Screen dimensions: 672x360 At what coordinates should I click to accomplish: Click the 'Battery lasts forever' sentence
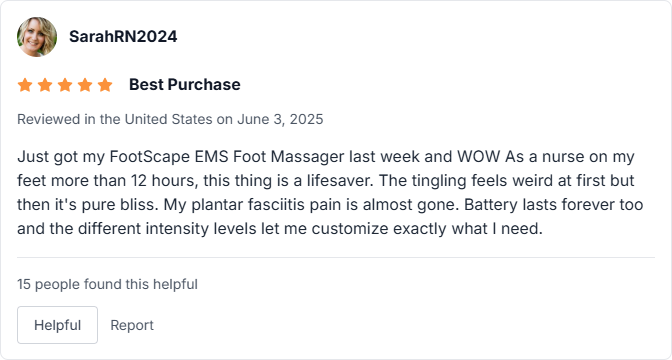(x=553, y=204)
